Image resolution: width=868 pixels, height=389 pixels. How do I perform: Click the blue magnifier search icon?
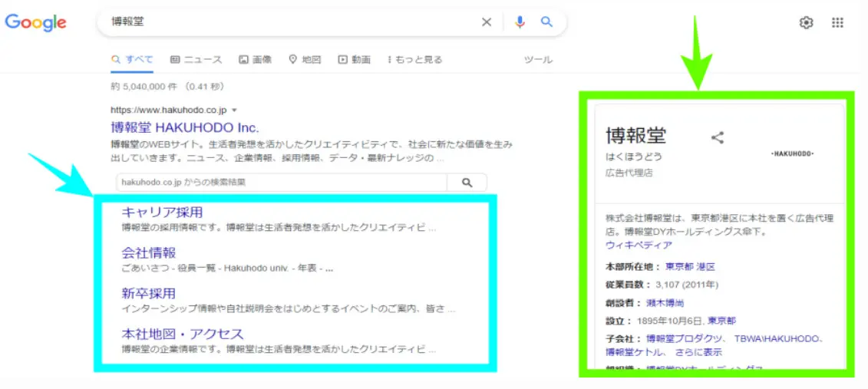click(x=546, y=22)
